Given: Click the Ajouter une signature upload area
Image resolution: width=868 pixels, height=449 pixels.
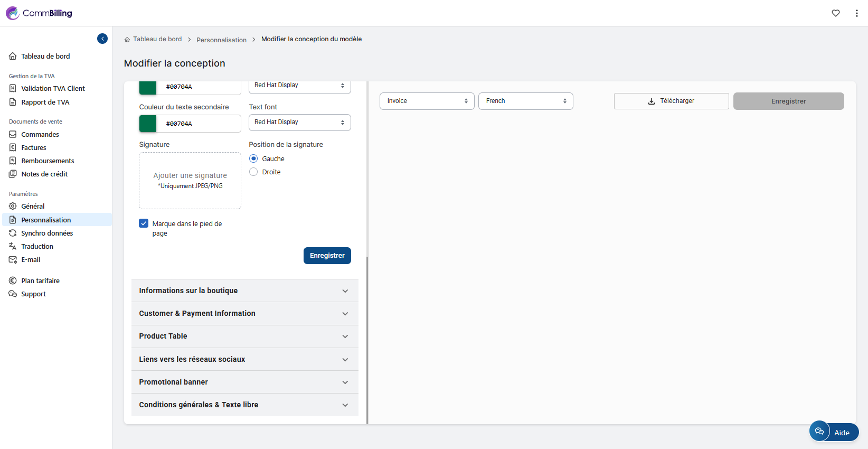Looking at the screenshot, I should 190,181.
